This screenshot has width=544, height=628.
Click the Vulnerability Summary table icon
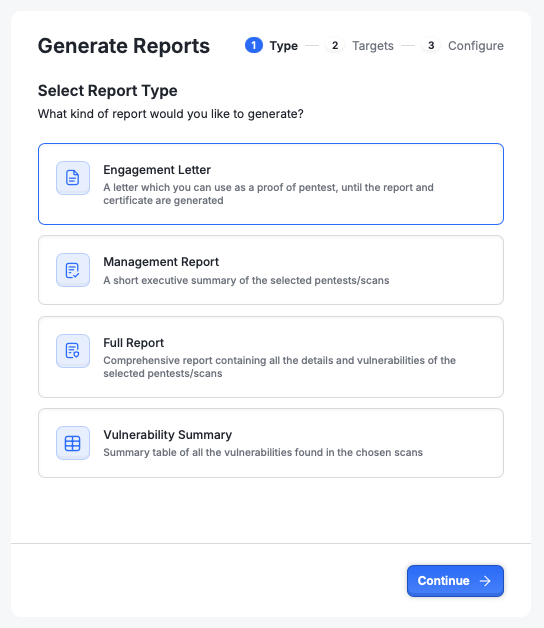(x=73, y=443)
